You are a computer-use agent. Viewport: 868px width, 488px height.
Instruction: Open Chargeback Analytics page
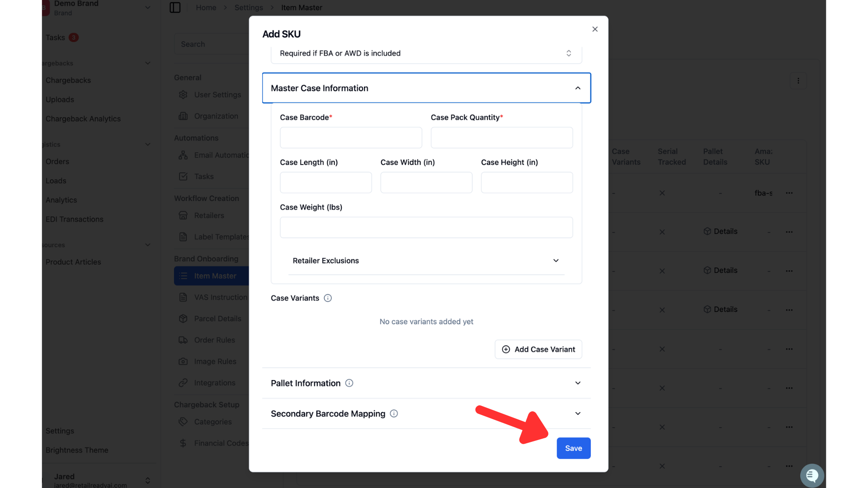pos(83,119)
